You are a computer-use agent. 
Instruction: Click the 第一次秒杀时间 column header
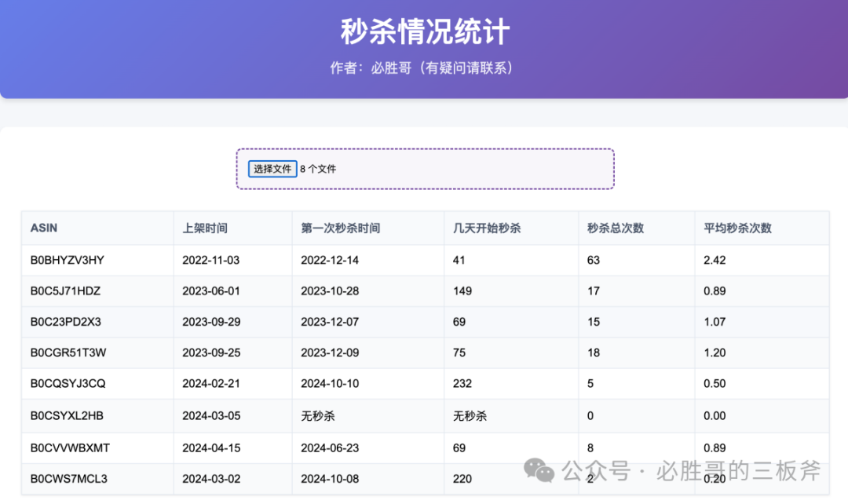click(335, 228)
